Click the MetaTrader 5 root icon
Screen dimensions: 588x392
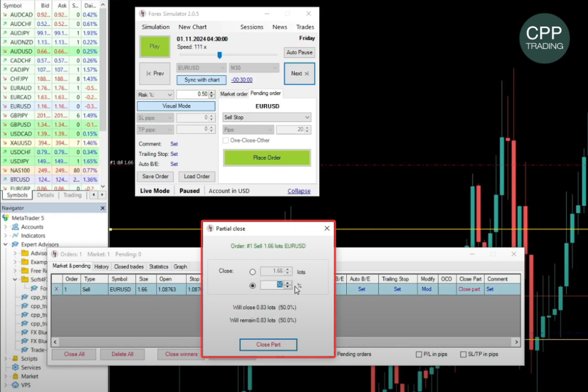click(x=6, y=218)
